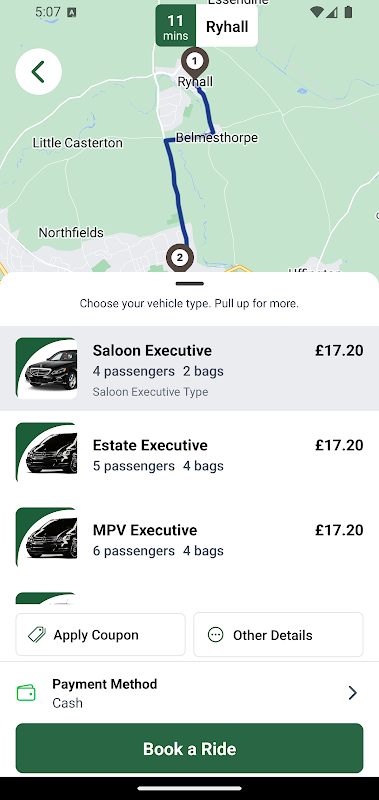Tap pickup map pin number 1
The width and height of the screenshot is (379, 800).
click(x=193, y=63)
